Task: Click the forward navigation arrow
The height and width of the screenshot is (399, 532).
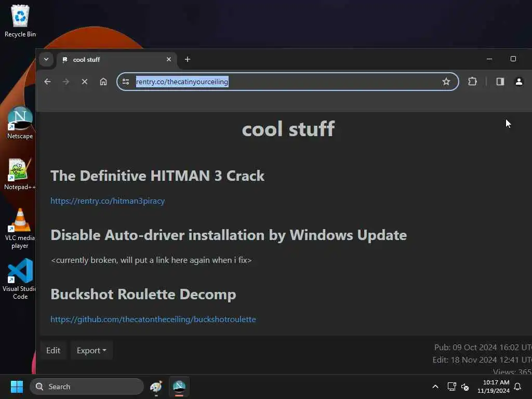Action: pos(66,82)
